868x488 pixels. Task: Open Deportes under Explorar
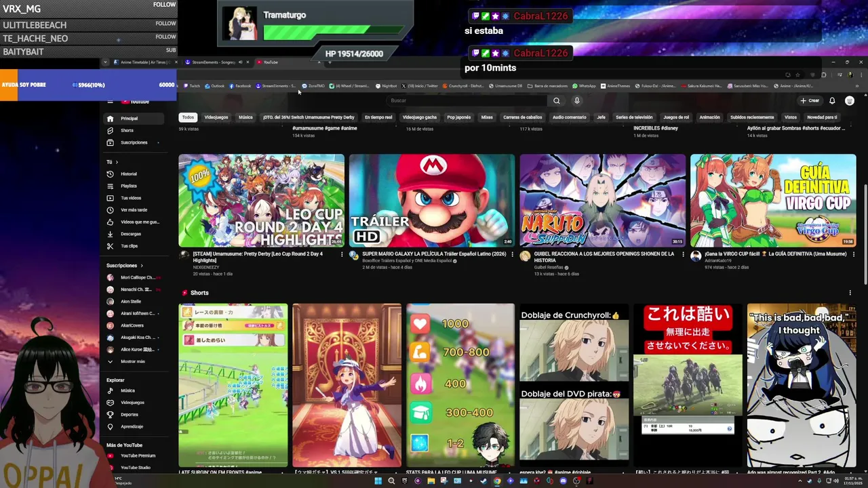[134, 414]
